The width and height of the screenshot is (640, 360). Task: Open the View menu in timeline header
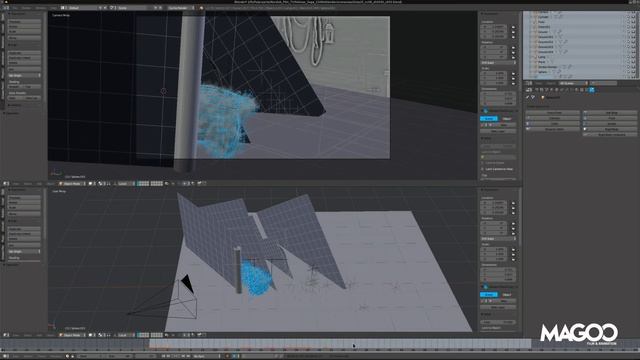[x=16, y=356]
